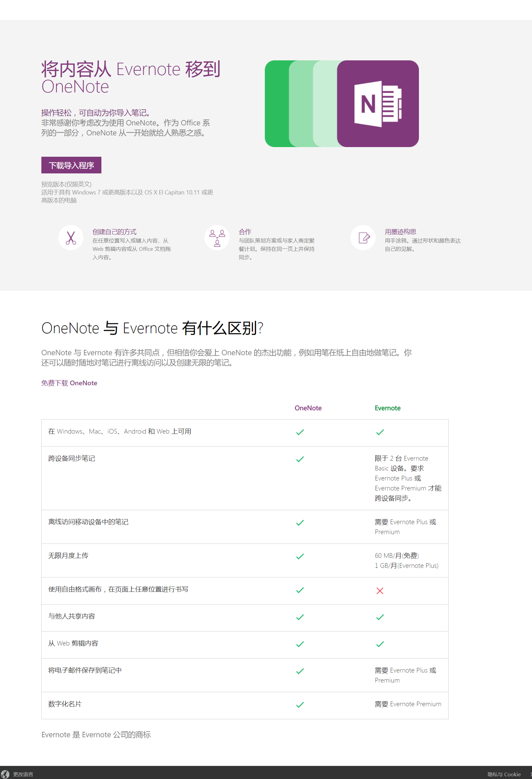Image resolution: width=532 pixels, height=779 pixels.
Task: Open the 隐私与 Cookie footer link
Action: [x=504, y=774]
